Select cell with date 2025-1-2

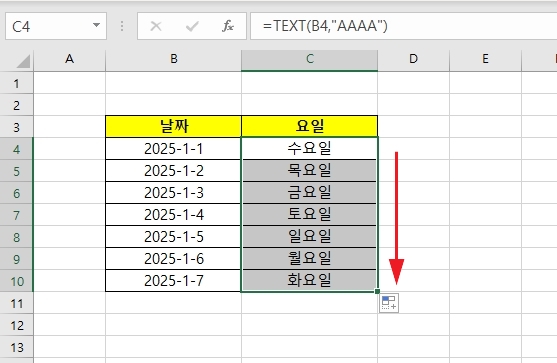tap(173, 171)
